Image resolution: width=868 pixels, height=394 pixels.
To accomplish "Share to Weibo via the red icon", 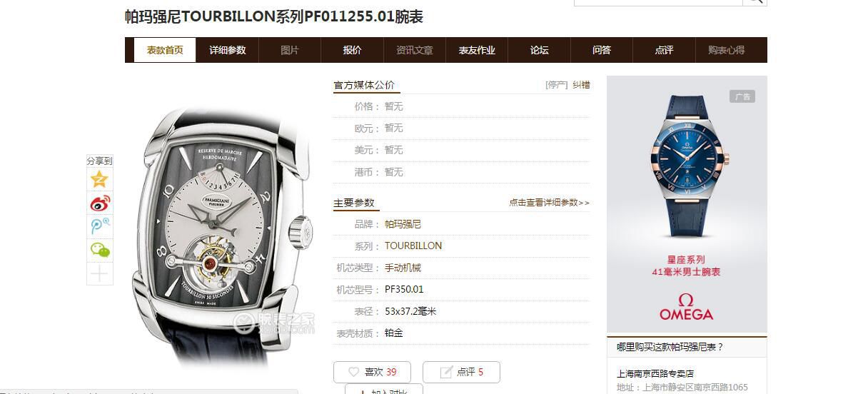I will coord(99,203).
